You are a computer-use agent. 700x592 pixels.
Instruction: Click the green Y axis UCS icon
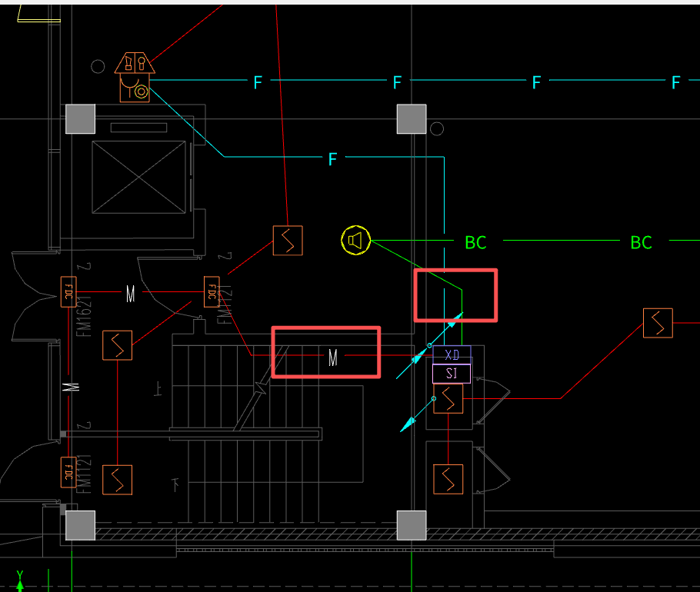tap(20, 580)
